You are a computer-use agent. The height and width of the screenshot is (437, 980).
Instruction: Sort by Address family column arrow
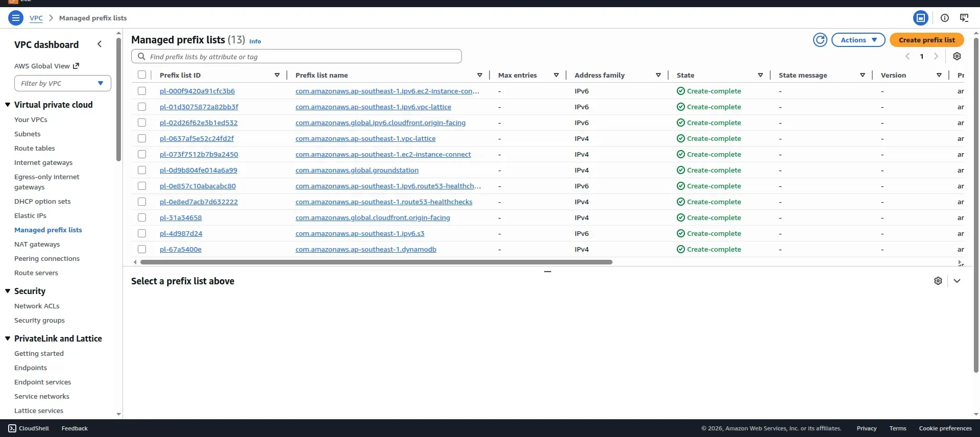[658, 75]
